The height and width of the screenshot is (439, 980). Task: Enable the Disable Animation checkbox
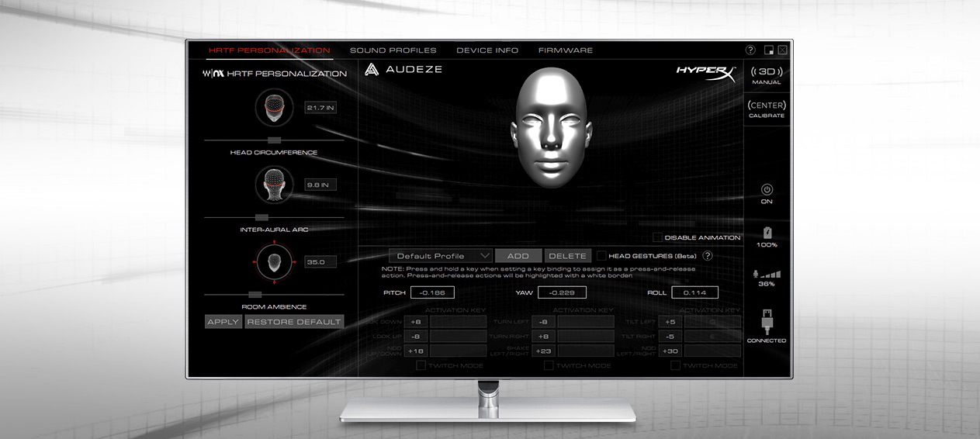(657, 237)
